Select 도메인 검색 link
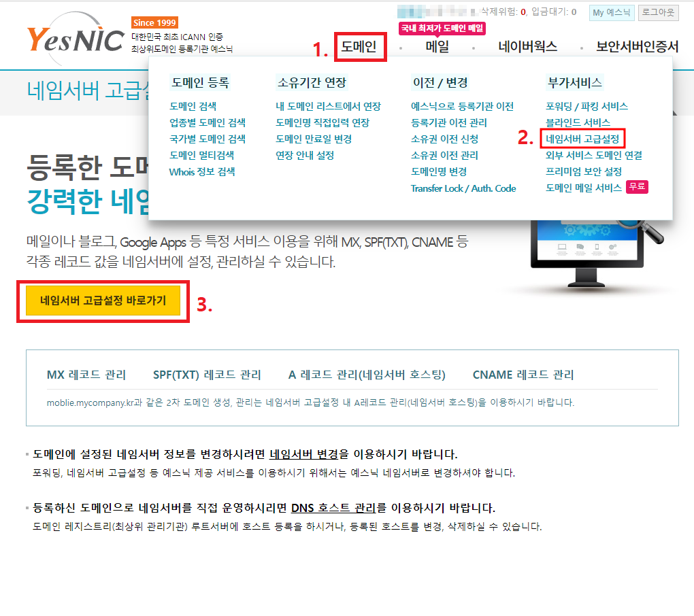 pos(193,107)
